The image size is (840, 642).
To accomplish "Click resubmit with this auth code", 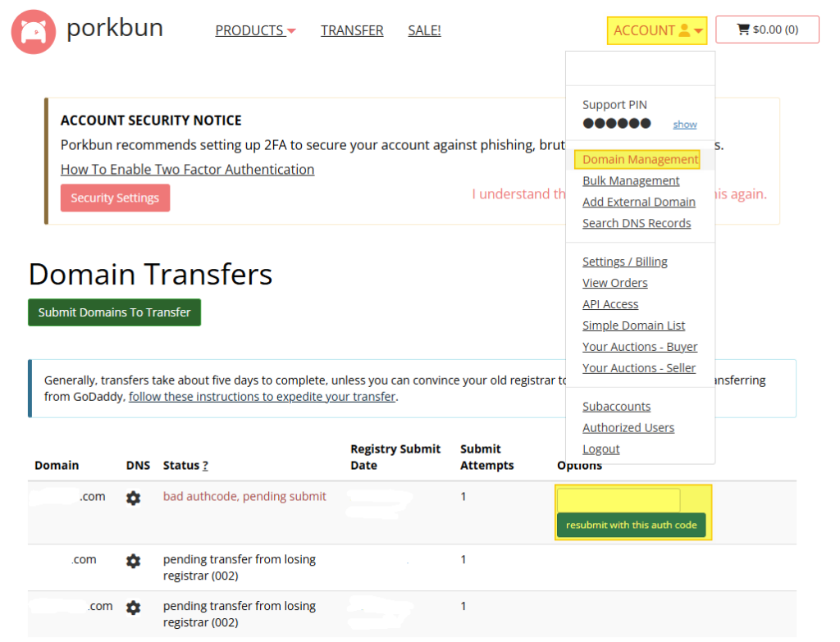I will [632, 526].
